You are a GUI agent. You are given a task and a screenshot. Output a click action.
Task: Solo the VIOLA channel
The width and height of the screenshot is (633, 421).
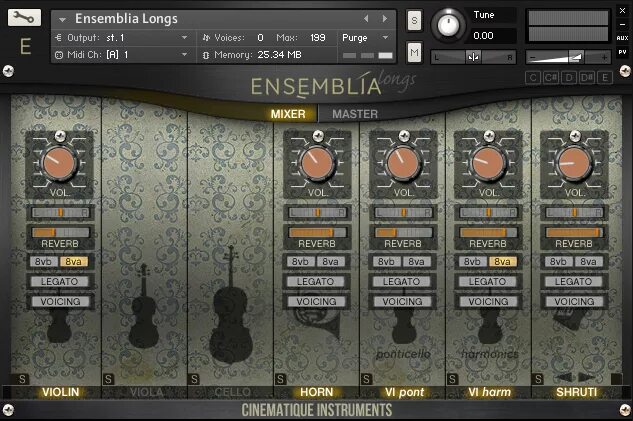(108, 379)
